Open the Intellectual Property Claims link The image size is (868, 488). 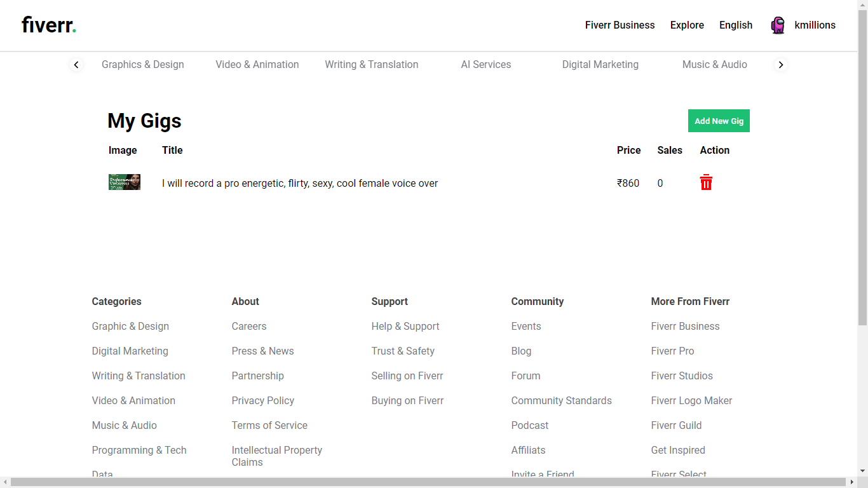pos(277,456)
